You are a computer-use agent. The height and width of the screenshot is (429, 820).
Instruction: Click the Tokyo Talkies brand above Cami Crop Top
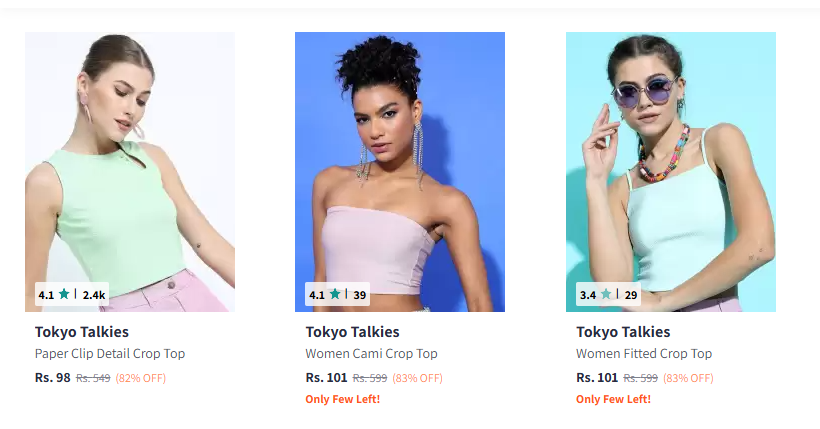pyautogui.click(x=352, y=332)
